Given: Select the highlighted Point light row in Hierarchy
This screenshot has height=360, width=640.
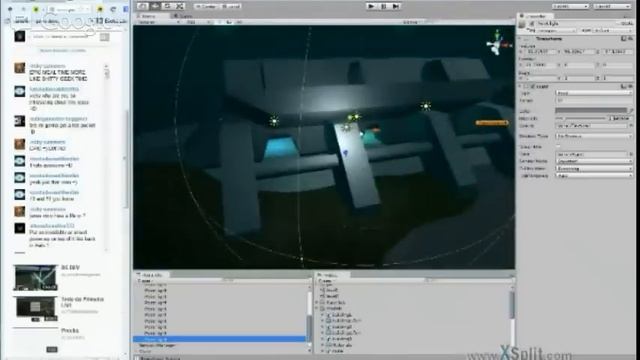Looking at the screenshot, I should tap(220, 339).
